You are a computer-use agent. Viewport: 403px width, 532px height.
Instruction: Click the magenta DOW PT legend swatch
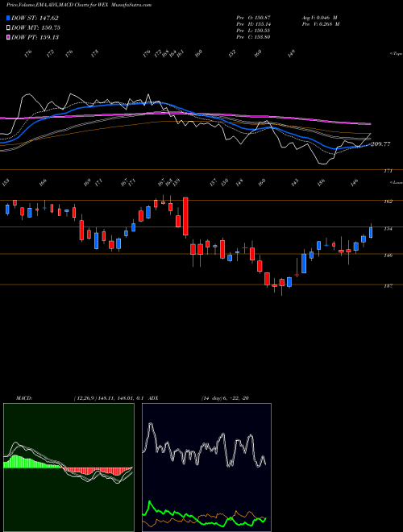click(x=8, y=37)
